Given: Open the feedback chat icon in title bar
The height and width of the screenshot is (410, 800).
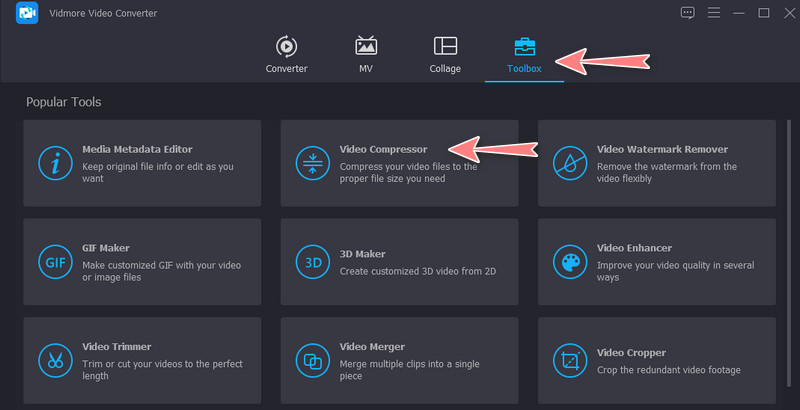Looking at the screenshot, I should [x=687, y=13].
